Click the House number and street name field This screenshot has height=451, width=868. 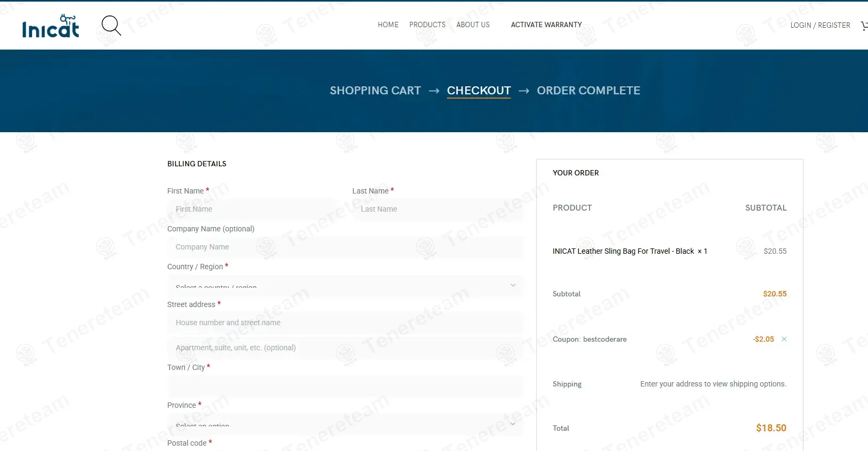point(345,323)
